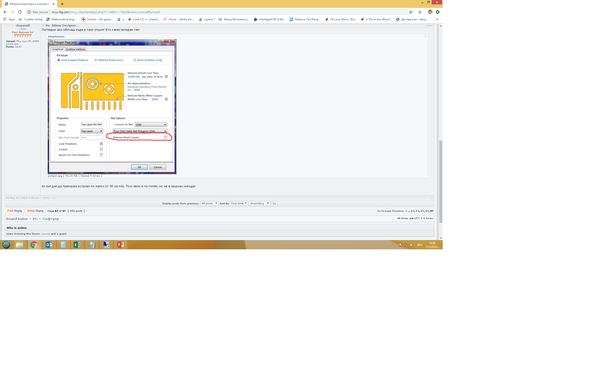This screenshot has height=368, width=600.
Task: Switch to Chrome in the taskbar
Action: (34, 245)
